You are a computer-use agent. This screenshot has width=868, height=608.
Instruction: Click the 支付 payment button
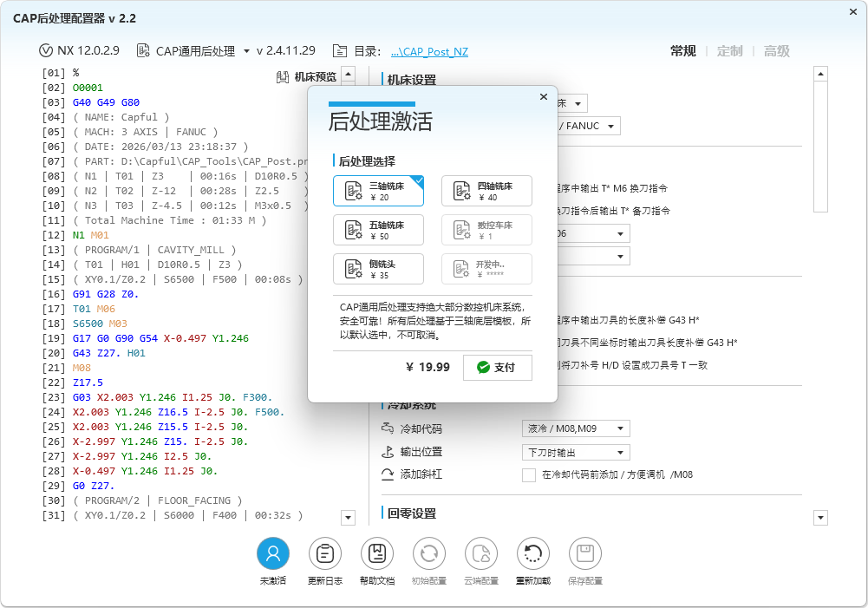pos(497,368)
